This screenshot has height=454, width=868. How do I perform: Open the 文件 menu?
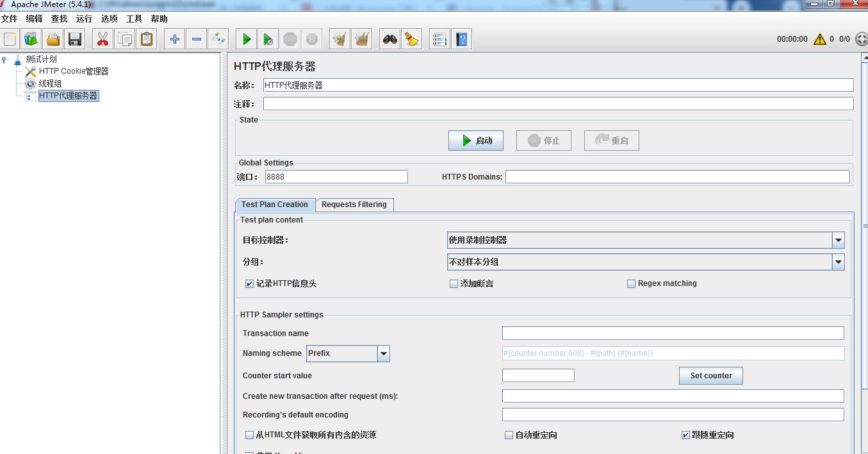(10, 19)
